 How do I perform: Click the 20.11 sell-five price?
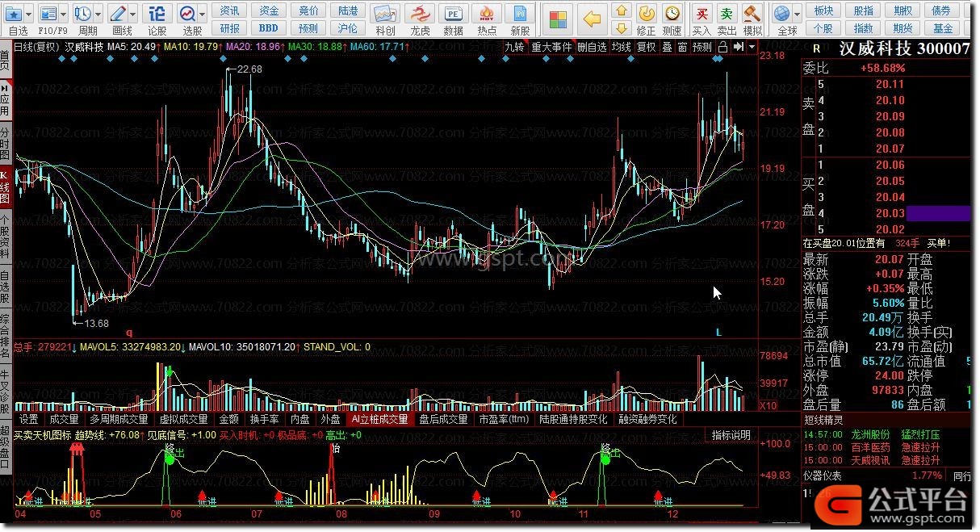tap(890, 84)
